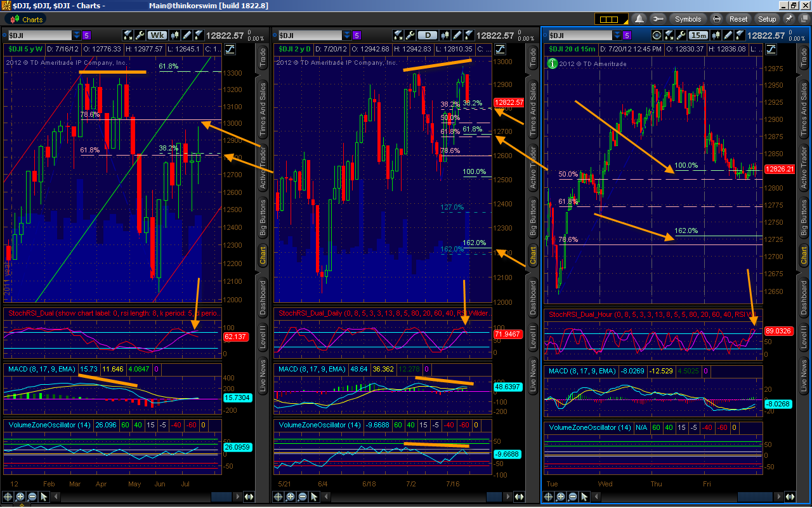The image size is (812, 508).
Task: Open chart style candles icon on daily chart
Action: (x=446, y=36)
